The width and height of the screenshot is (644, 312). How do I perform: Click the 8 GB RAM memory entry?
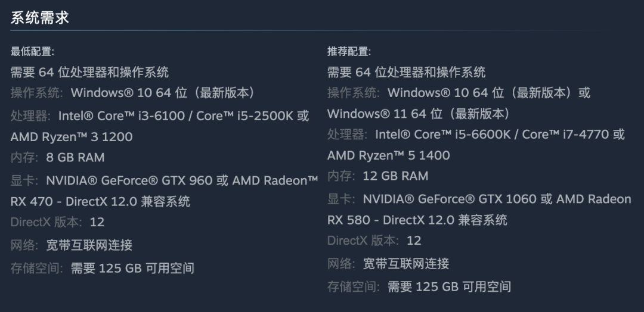pyautogui.click(x=75, y=158)
